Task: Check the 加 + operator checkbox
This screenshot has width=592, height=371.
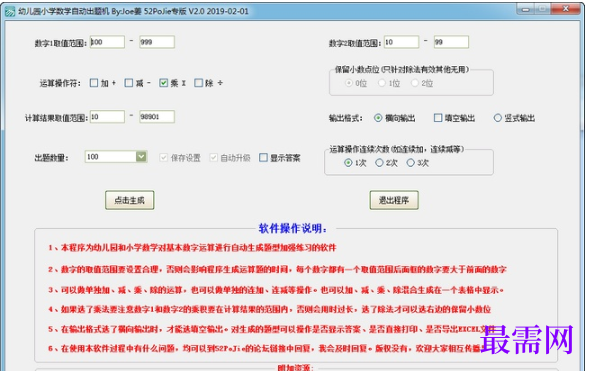Action: tap(94, 83)
